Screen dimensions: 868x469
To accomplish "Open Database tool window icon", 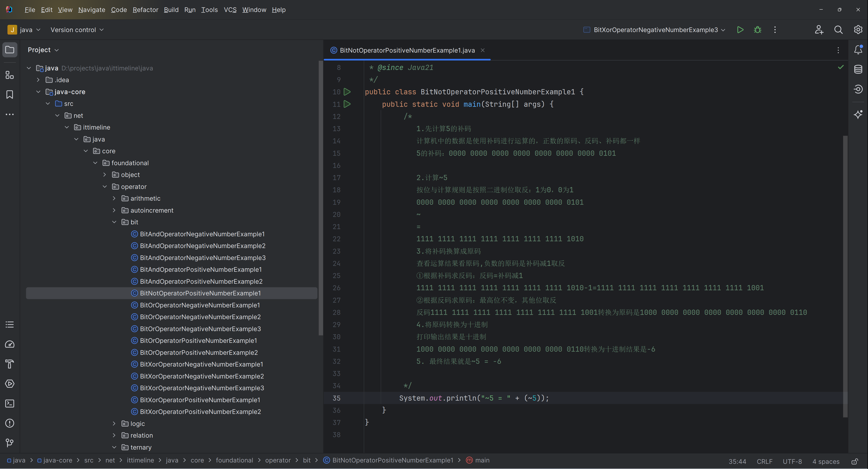I will (x=858, y=69).
